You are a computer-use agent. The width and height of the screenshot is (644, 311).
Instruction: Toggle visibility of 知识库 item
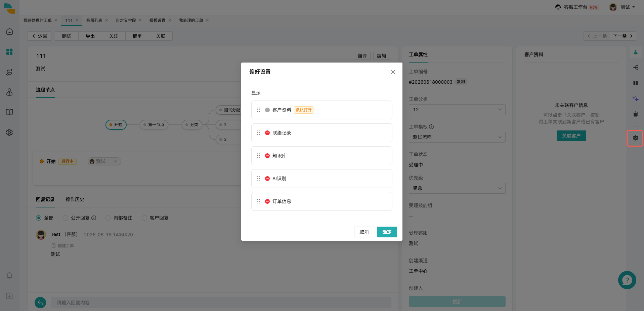[267, 156]
